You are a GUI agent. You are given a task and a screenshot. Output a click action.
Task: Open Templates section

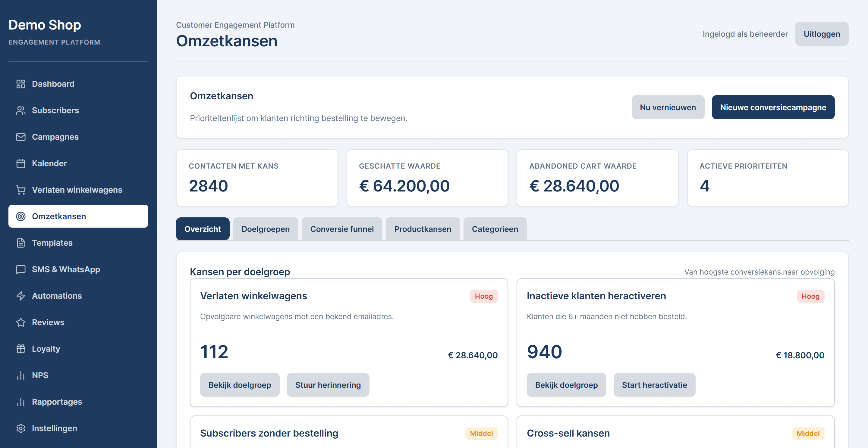78,243
